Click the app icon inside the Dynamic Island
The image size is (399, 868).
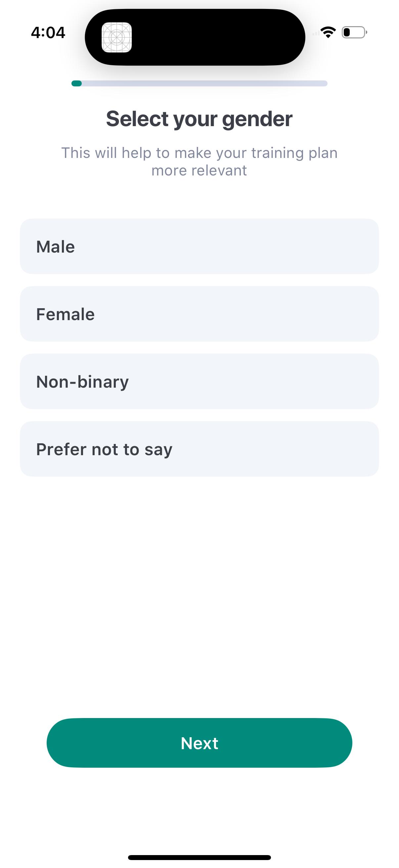click(117, 37)
